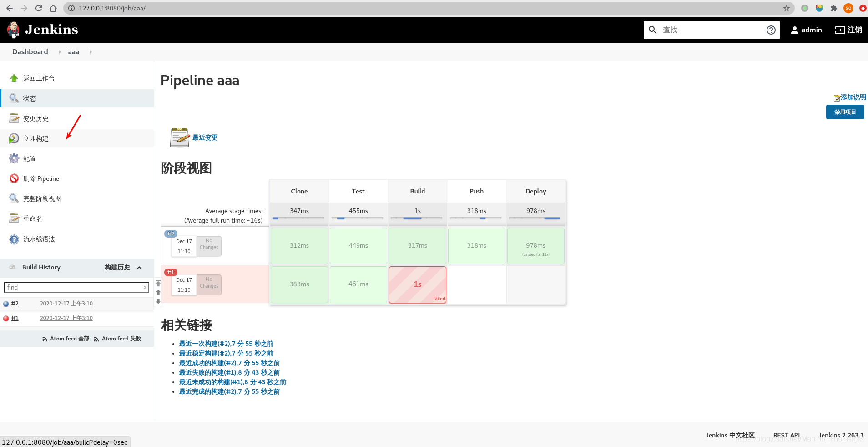Select 立即构建 to start a build

(77, 138)
